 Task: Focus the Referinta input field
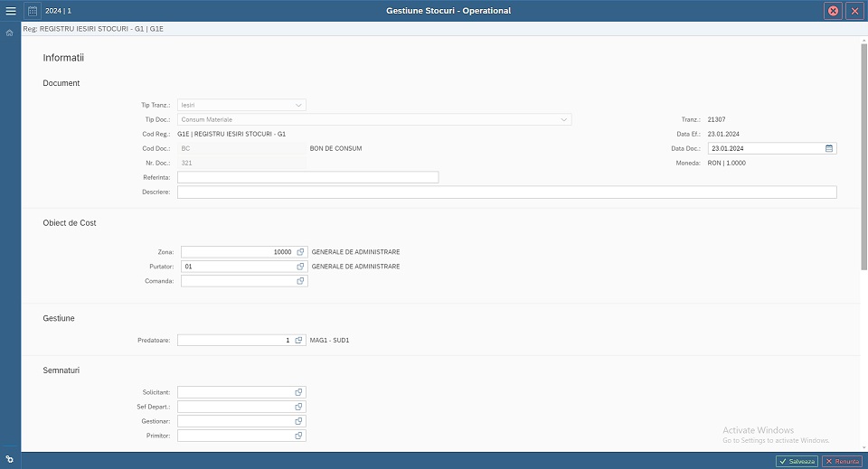307,177
